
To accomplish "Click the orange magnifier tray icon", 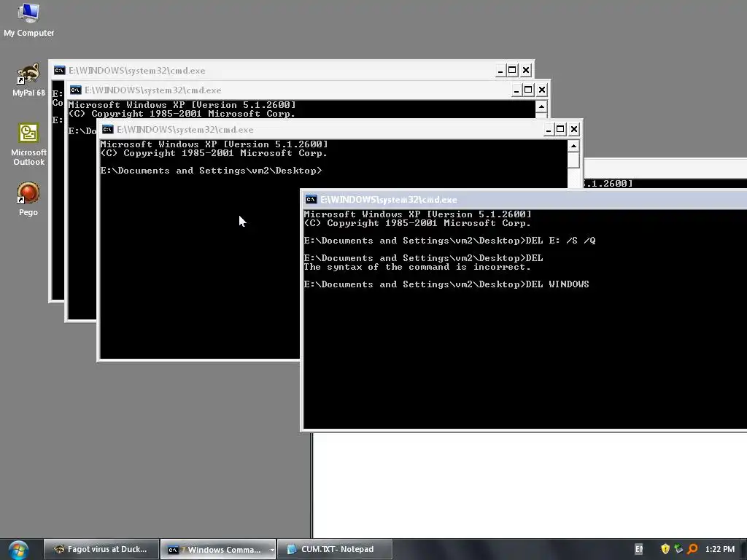I will (x=693, y=549).
